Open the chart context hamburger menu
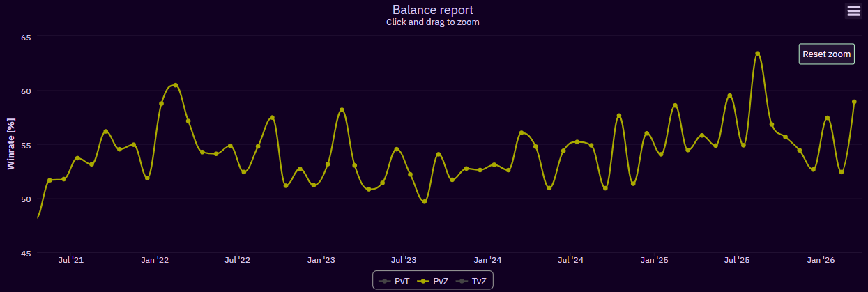The width and height of the screenshot is (868, 292). point(853,10)
